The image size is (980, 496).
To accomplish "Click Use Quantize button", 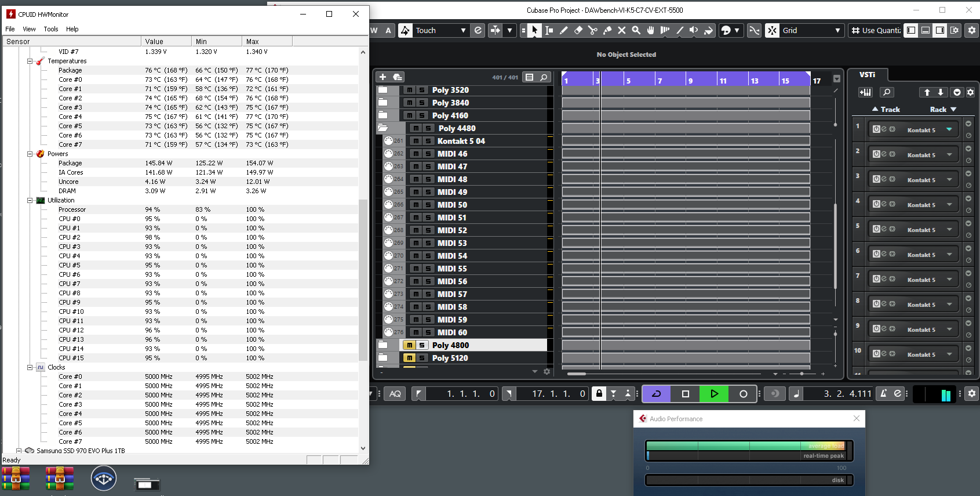I will click(x=876, y=30).
